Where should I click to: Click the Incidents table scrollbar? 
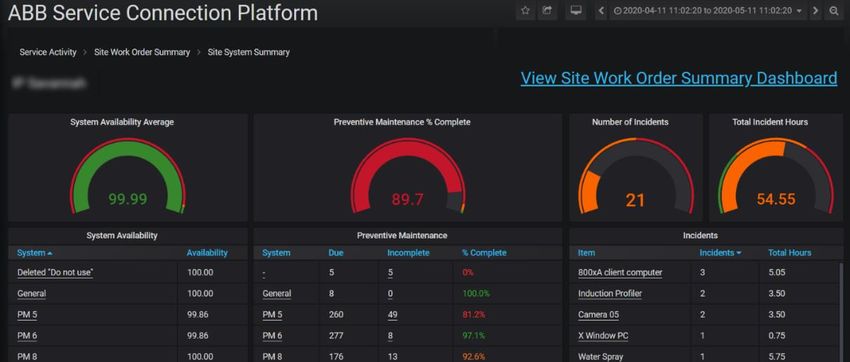[841, 312]
